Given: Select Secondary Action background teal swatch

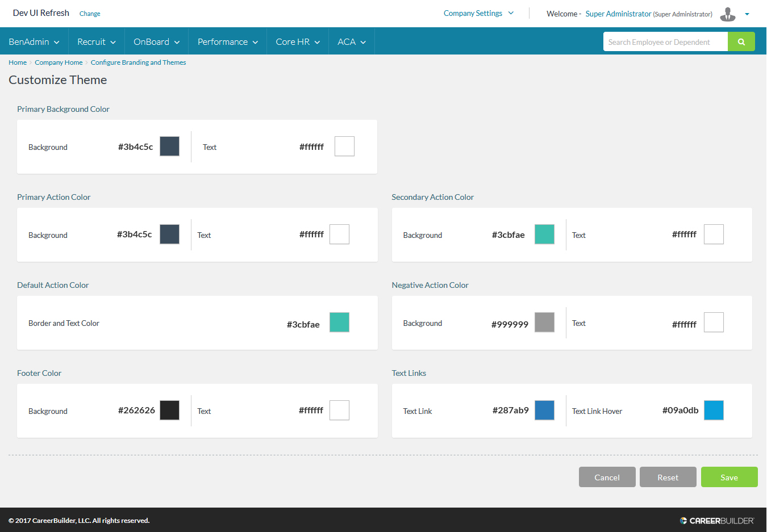Looking at the screenshot, I should [544, 234].
